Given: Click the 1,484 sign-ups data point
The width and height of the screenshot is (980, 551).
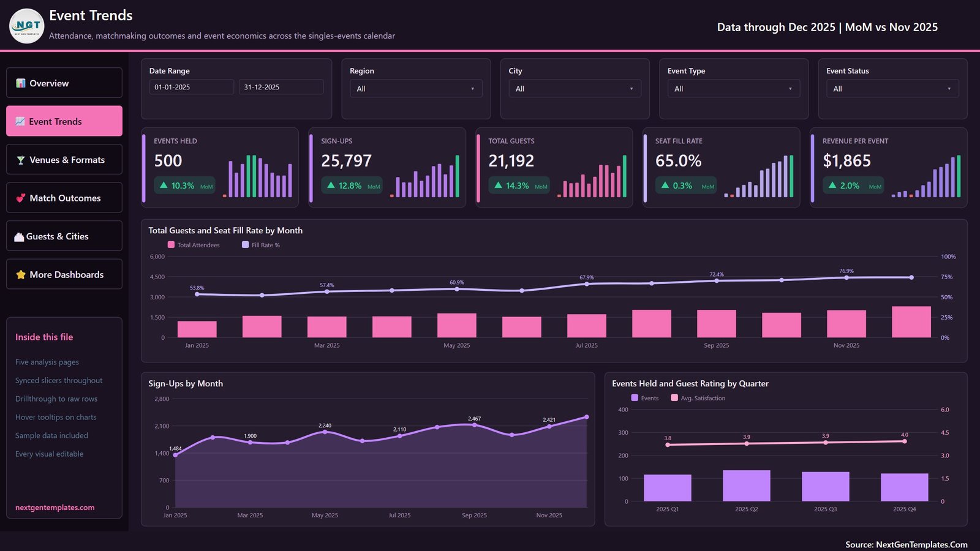Looking at the screenshot, I should pos(176,455).
